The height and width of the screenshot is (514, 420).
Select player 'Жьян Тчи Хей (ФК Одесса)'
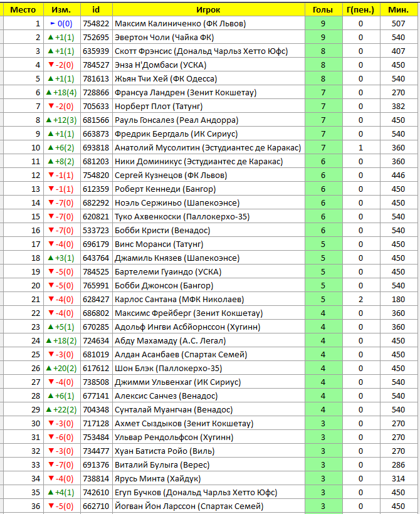click(x=209, y=79)
